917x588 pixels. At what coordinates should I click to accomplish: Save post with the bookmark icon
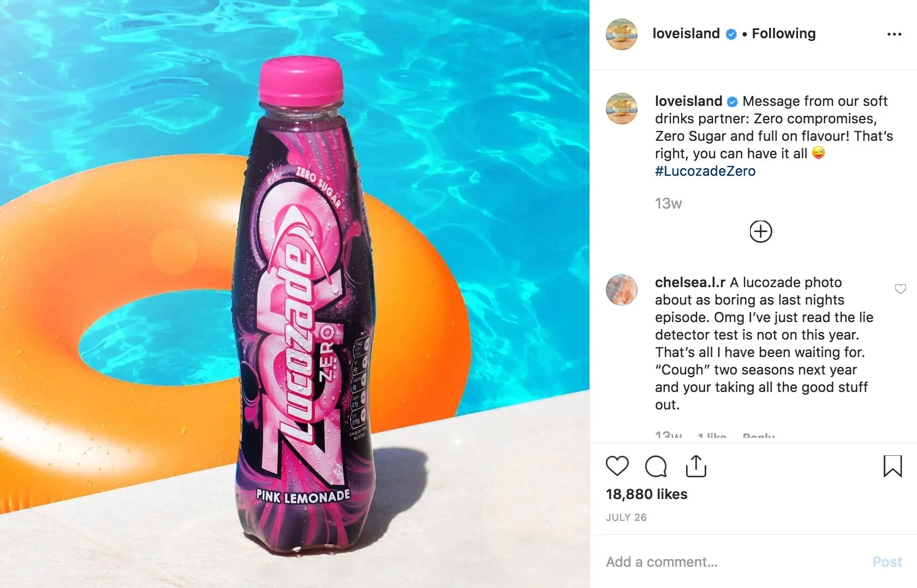pyautogui.click(x=892, y=466)
